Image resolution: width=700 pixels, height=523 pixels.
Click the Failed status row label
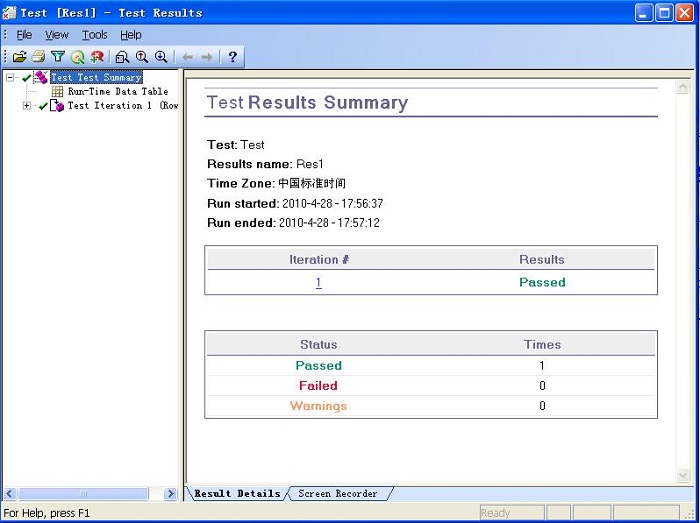(318, 386)
